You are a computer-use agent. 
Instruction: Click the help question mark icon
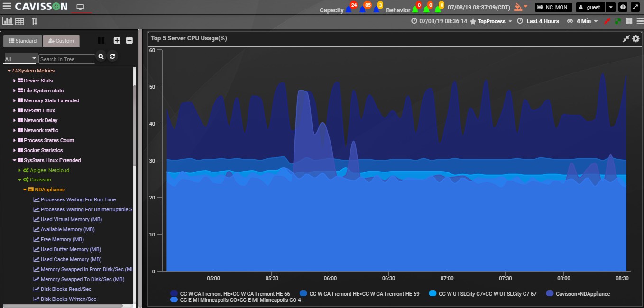[x=623, y=7]
